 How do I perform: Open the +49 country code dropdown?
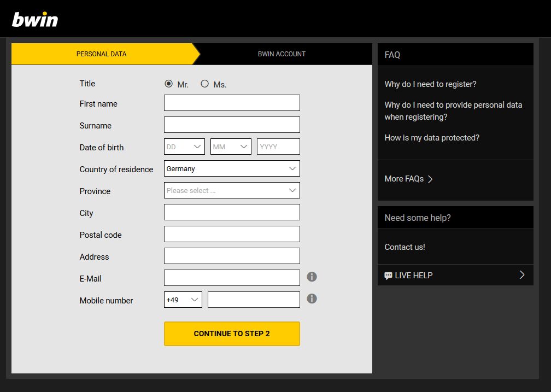coord(183,300)
